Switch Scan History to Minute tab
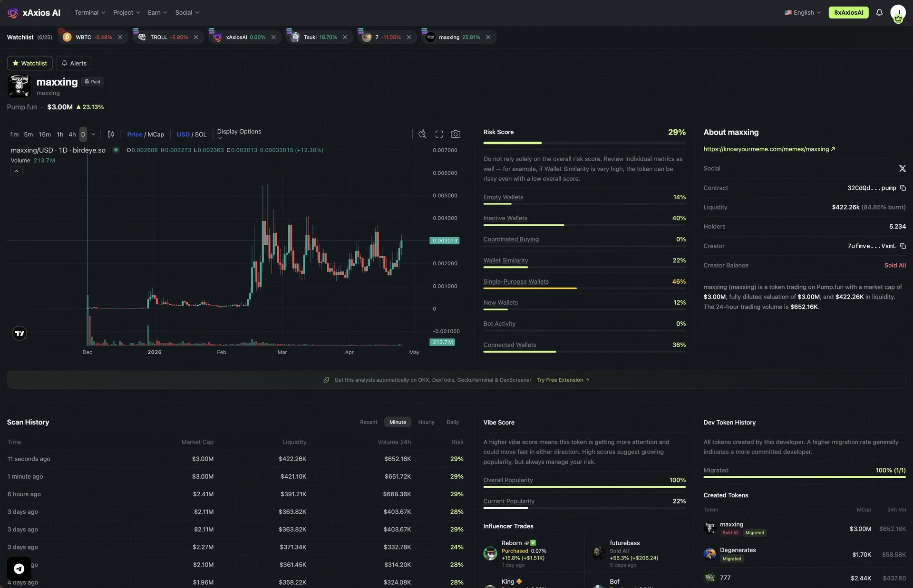 (x=398, y=422)
